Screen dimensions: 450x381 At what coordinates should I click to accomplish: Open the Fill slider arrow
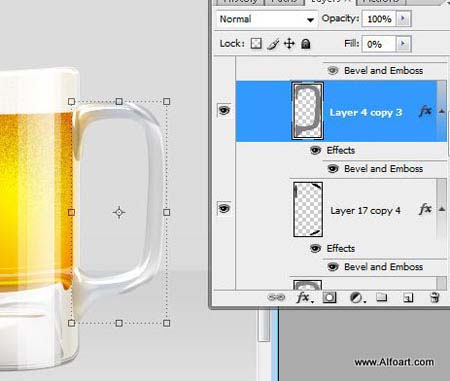tap(403, 44)
